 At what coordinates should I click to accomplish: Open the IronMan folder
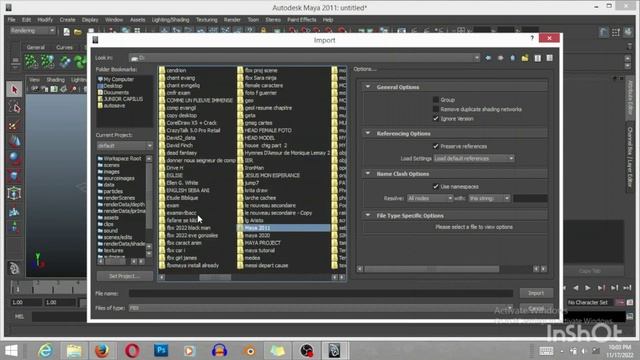254,168
